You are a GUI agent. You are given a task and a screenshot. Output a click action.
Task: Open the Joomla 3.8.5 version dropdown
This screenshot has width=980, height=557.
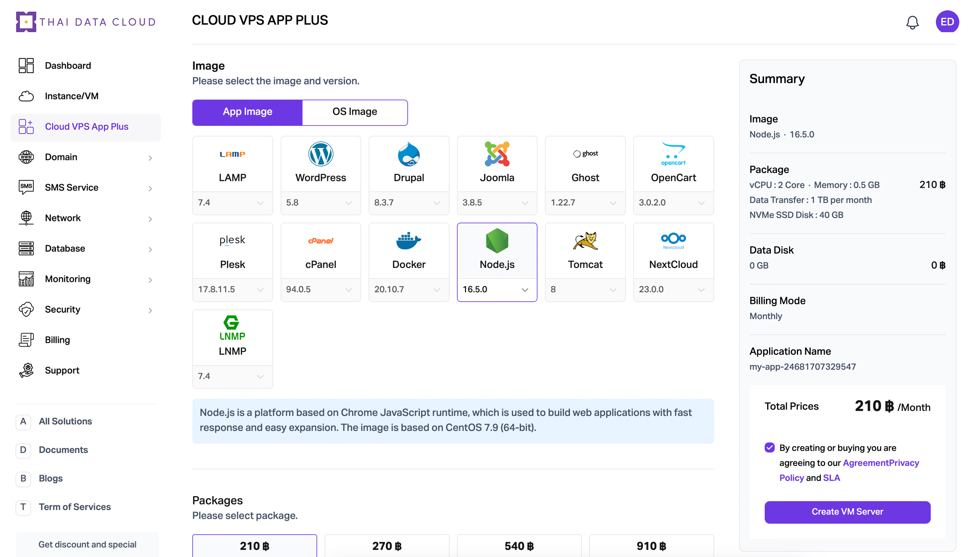click(497, 203)
